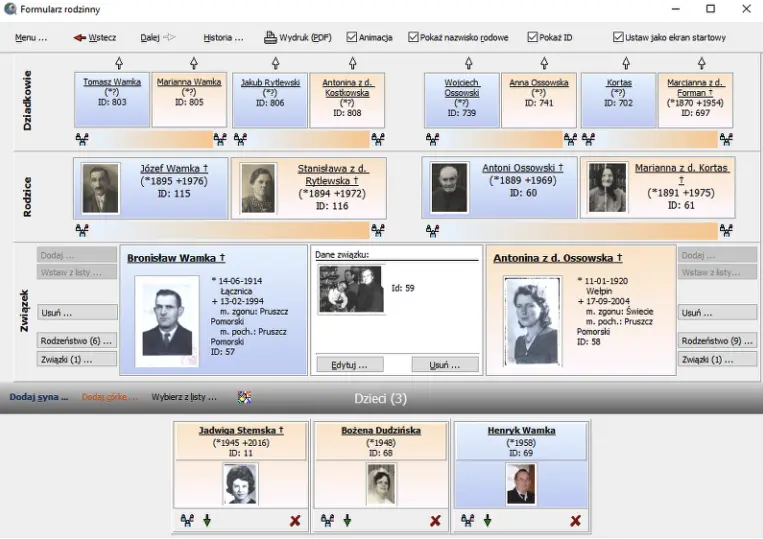Screen dimensions: 763x539
Task: Open Bronisław Wamka's Rodzeństwo (6) list
Action: [x=77, y=340]
